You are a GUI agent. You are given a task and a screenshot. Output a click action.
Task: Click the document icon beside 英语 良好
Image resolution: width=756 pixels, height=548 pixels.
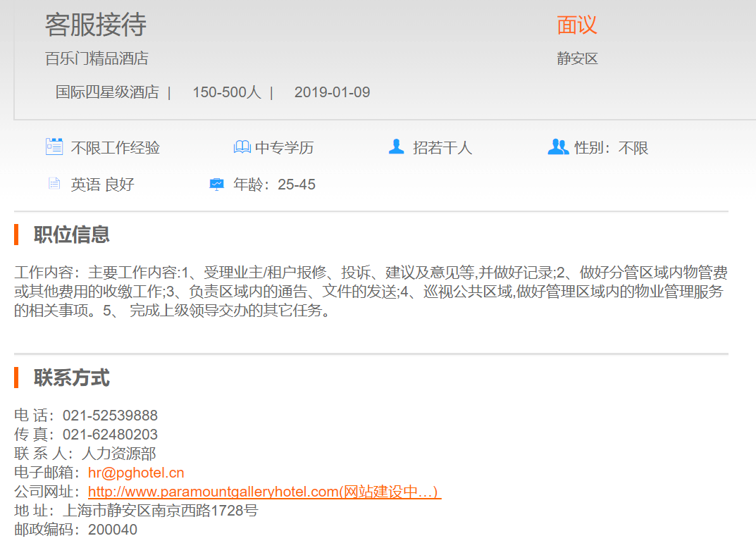(54, 184)
